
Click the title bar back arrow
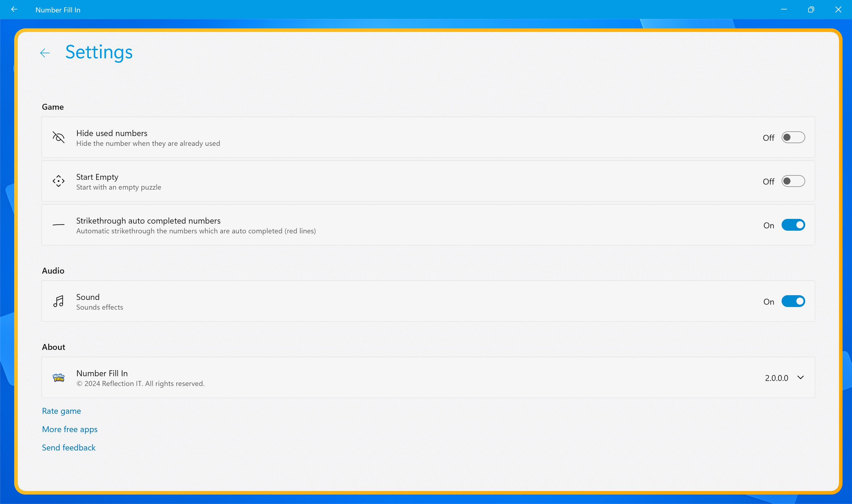coord(14,9)
